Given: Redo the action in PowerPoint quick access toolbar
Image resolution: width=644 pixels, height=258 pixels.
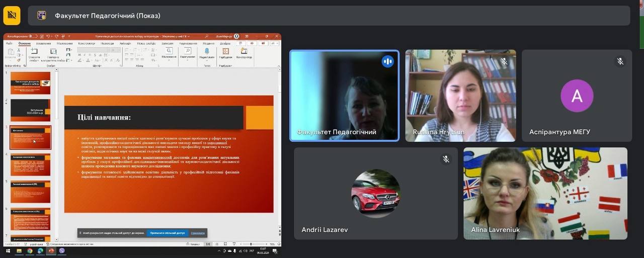Looking at the screenshot, I should pyautogui.click(x=57, y=36).
